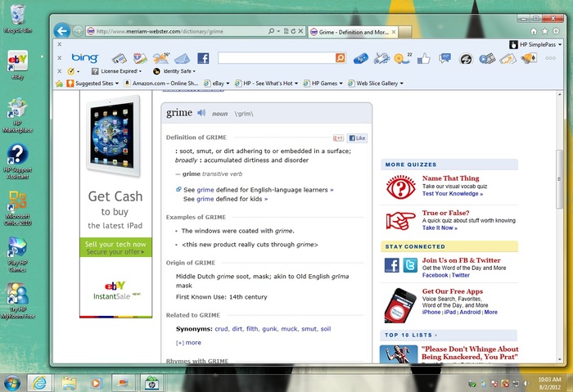The image size is (573, 392).
Task: Click the volume speaker tray icon
Action: point(526,384)
